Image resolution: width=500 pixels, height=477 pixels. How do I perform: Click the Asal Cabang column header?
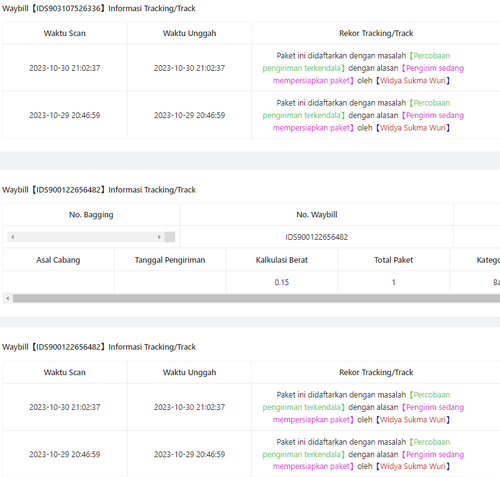point(58,260)
